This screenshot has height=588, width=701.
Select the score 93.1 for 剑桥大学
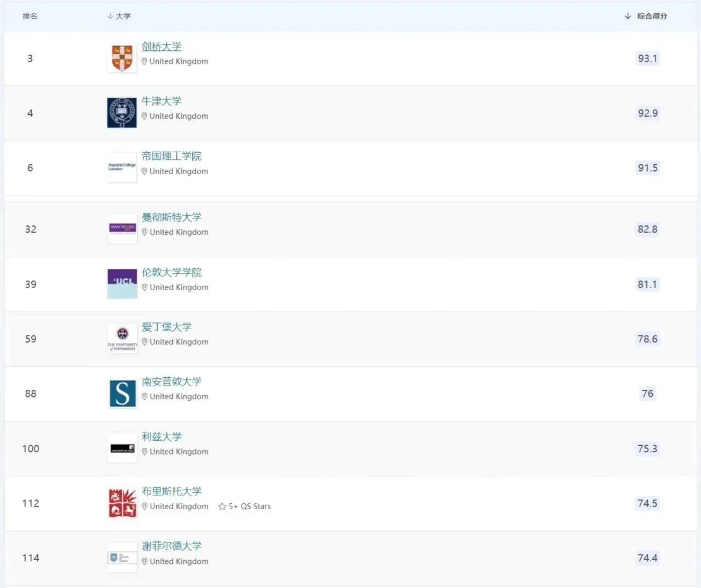pos(647,59)
